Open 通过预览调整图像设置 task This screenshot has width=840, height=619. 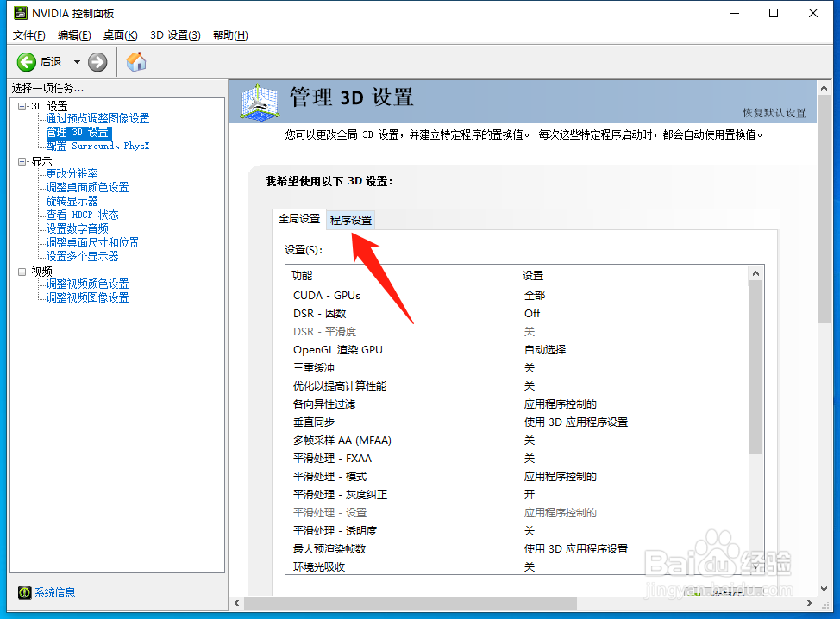coord(97,118)
